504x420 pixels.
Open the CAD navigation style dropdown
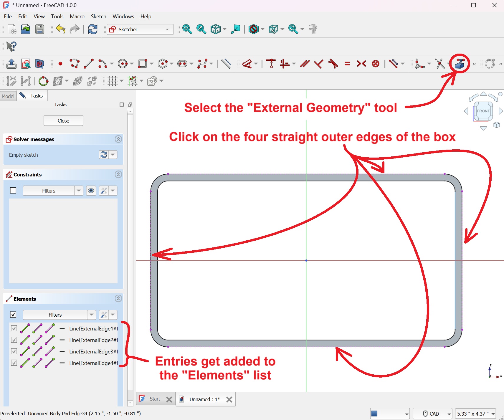tap(432, 414)
